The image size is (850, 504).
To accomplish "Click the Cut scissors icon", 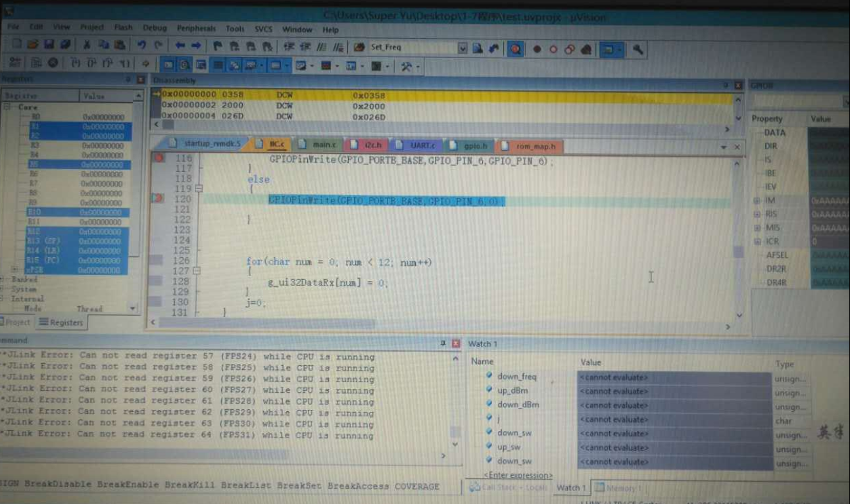I will [86, 45].
